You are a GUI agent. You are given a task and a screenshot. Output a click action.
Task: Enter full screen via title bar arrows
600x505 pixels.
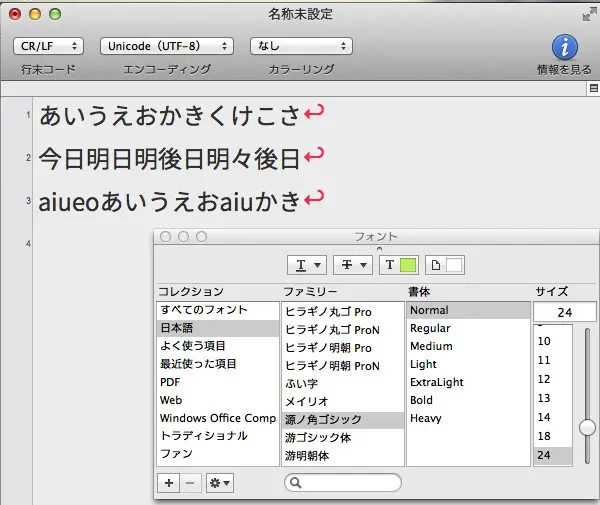pos(589,15)
